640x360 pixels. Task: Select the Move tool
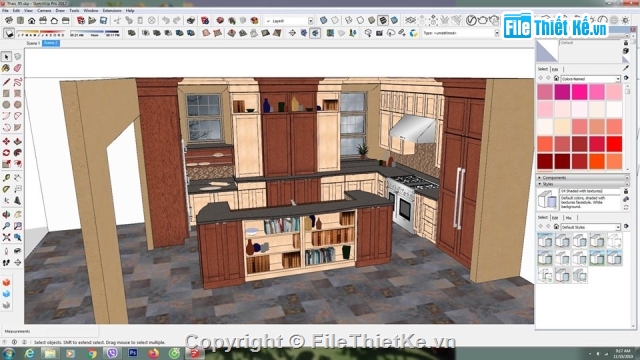tap(6, 141)
